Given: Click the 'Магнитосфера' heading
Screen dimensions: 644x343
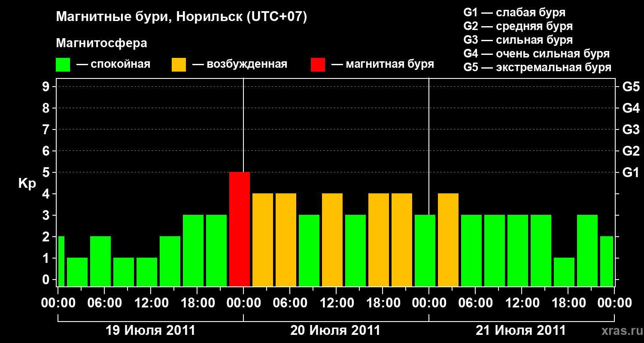Looking at the screenshot, I should [102, 44].
